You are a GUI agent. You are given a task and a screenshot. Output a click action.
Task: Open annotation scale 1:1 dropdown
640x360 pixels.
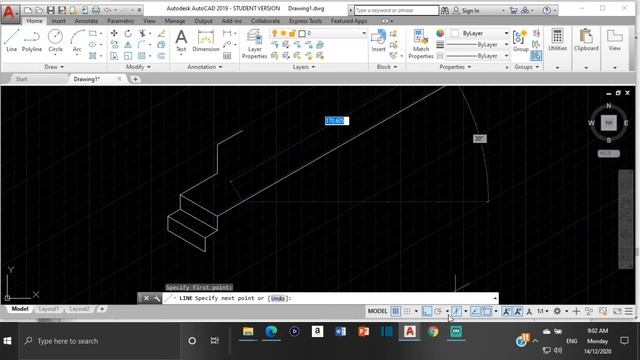[x=542, y=311]
